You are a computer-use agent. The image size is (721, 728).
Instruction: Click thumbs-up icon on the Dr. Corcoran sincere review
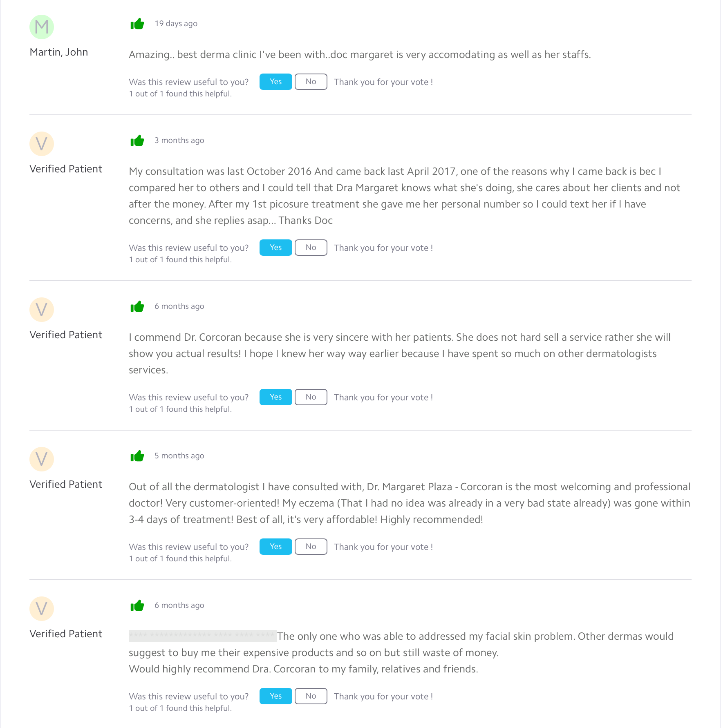(x=137, y=306)
